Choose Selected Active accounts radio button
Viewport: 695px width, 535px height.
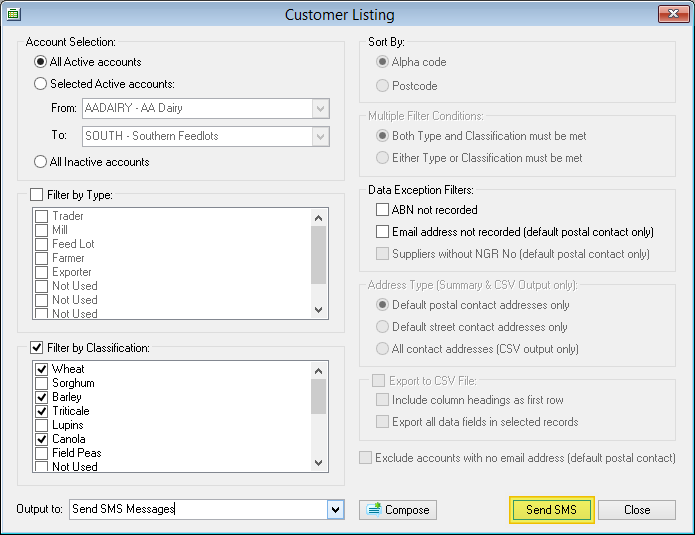pyautogui.click(x=41, y=84)
